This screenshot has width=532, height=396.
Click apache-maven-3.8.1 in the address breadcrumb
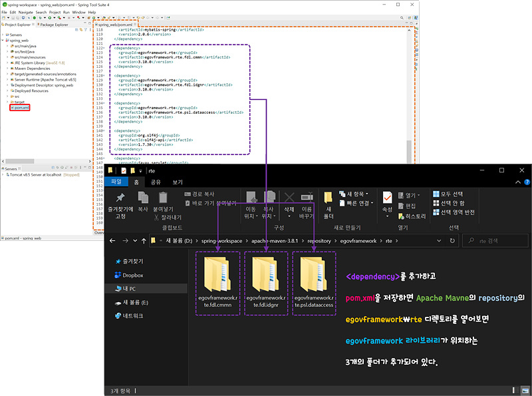click(275, 241)
